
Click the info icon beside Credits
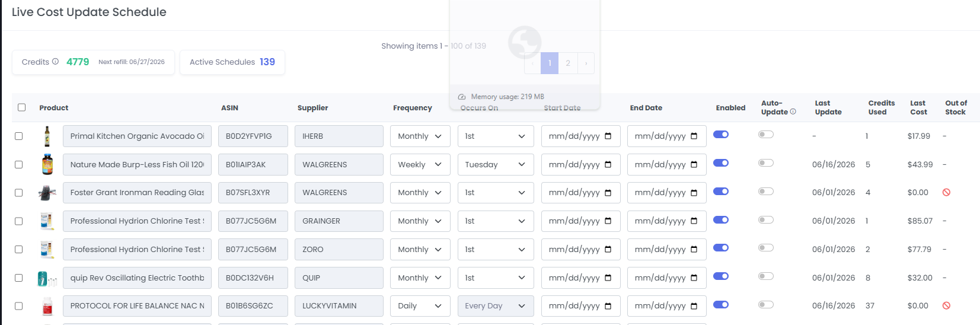coord(55,62)
